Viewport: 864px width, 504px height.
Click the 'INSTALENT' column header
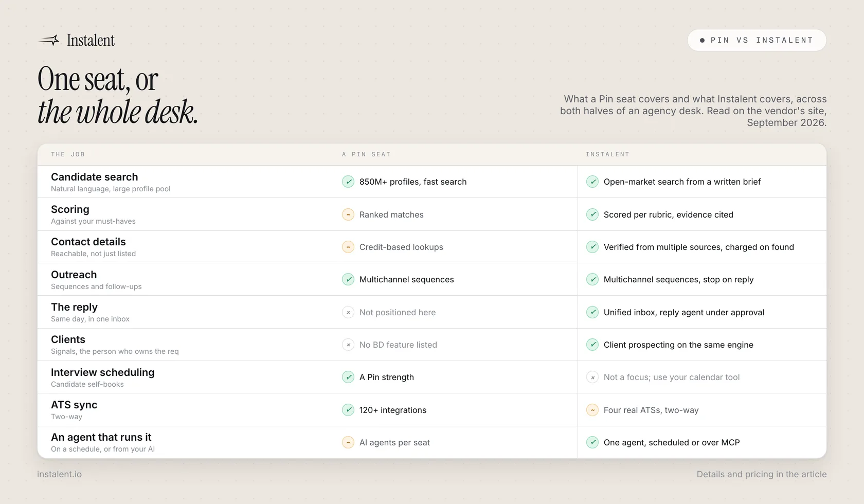(607, 154)
